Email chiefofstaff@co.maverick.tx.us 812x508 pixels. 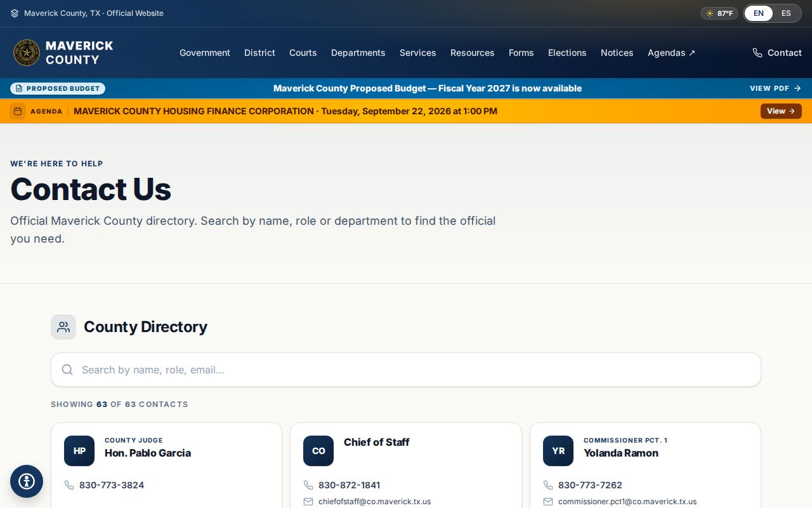click(374, 502)
